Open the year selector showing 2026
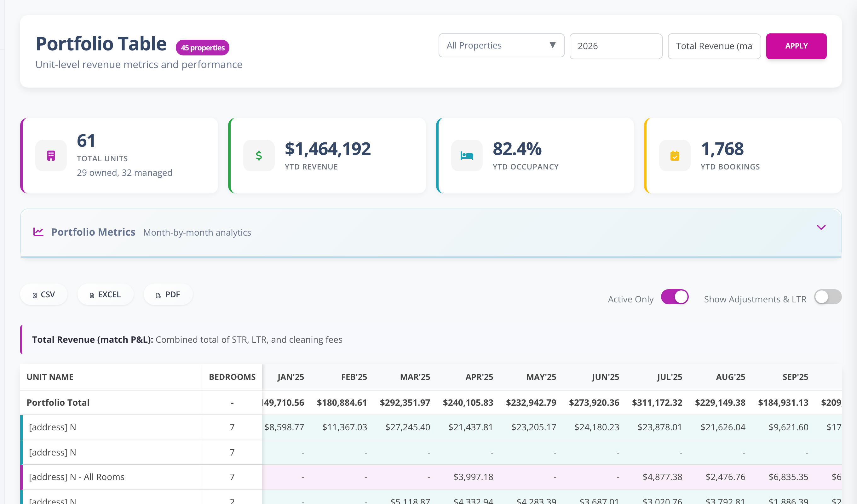The height and width of the screenshot is (504, 857). tap(616, 46)
